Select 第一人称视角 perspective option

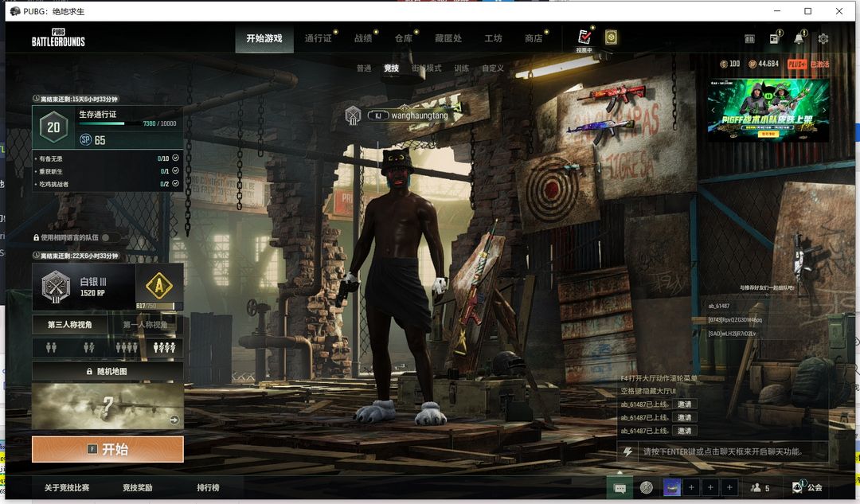145,325
